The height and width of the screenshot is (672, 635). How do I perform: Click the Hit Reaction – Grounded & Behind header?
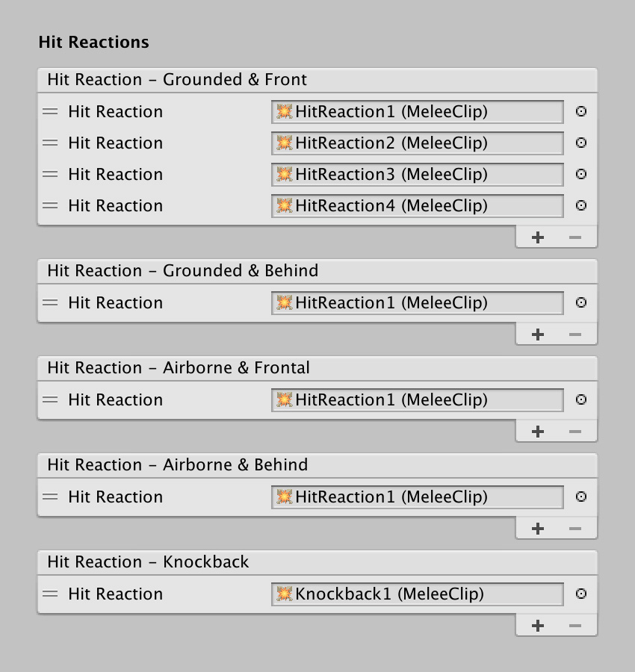coord(317,271)
